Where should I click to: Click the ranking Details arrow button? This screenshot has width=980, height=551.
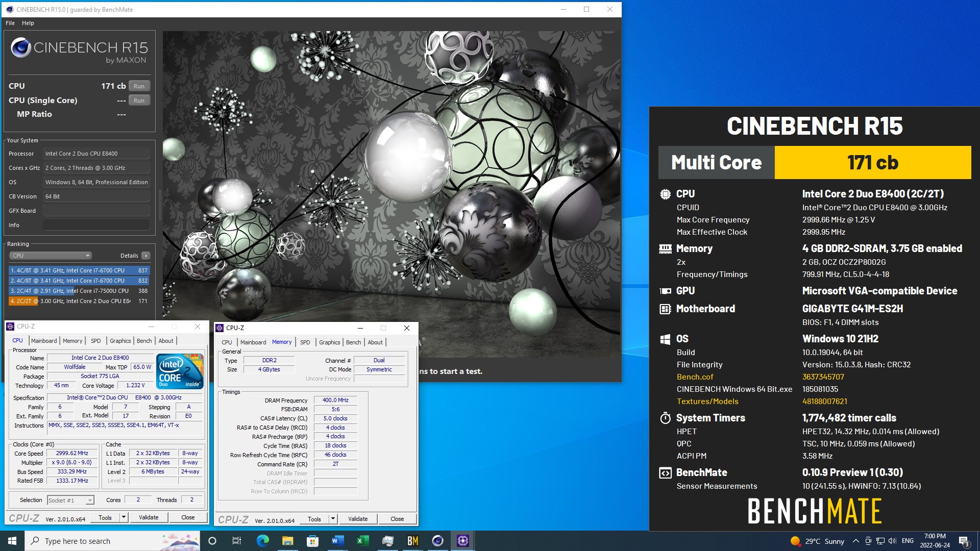146,256
